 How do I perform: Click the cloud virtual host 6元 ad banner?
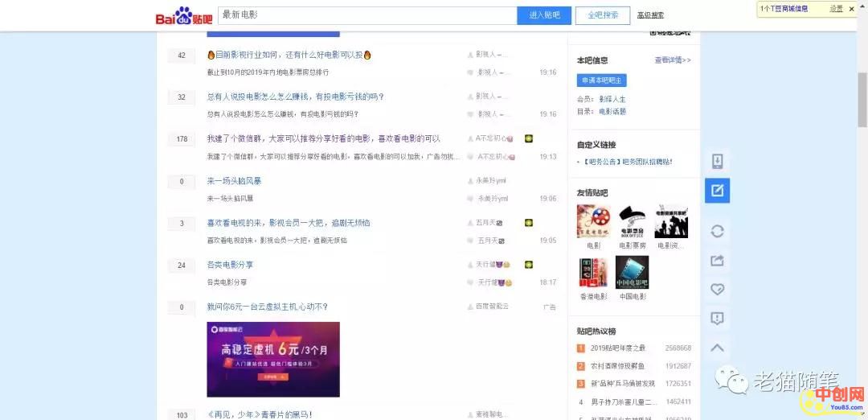[273, 359]
